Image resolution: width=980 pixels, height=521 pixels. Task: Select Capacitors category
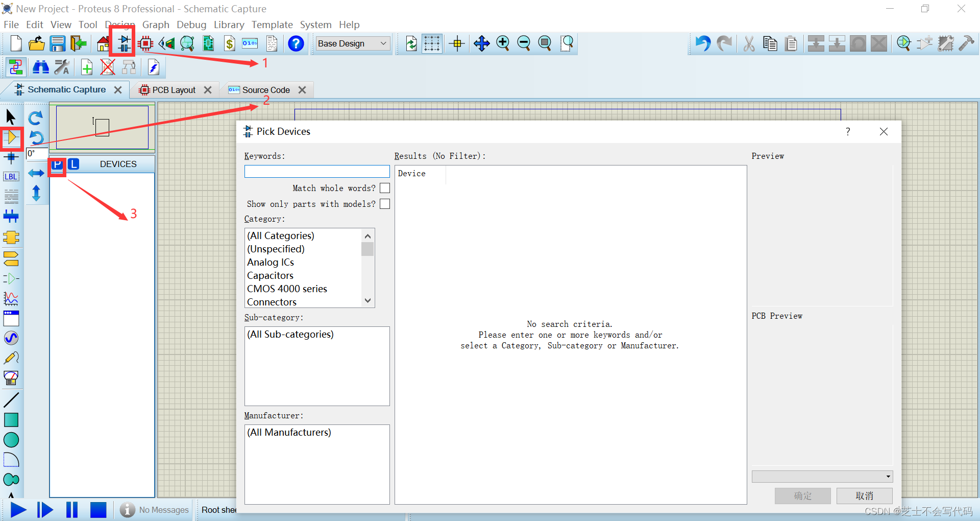(270, 275)
